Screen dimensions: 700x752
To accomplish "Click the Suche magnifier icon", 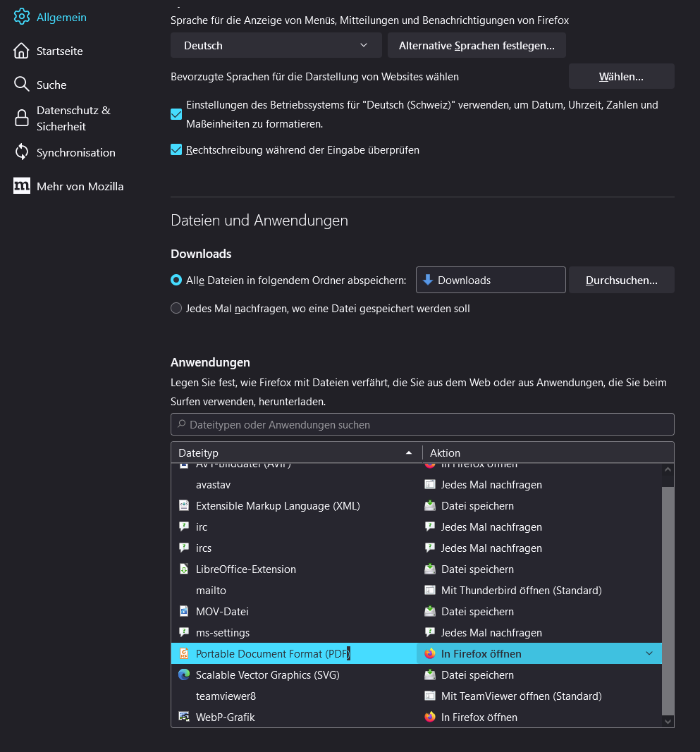I will [x=22, y=85].
